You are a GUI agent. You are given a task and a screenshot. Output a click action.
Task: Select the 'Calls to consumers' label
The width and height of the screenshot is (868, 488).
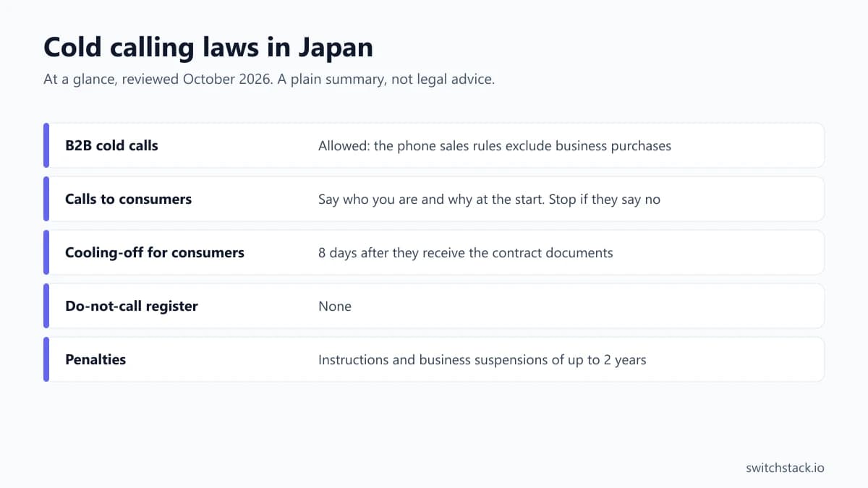click(x=128, y=199)
